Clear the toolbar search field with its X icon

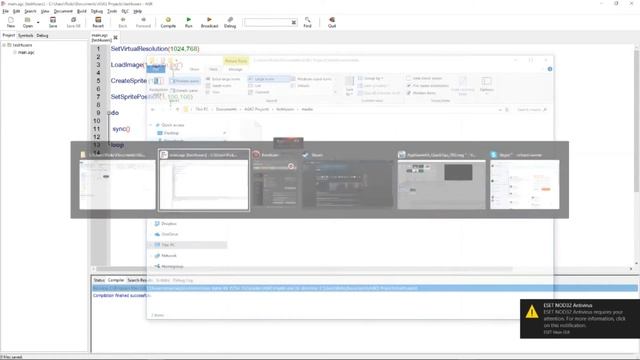coord(294,22)
